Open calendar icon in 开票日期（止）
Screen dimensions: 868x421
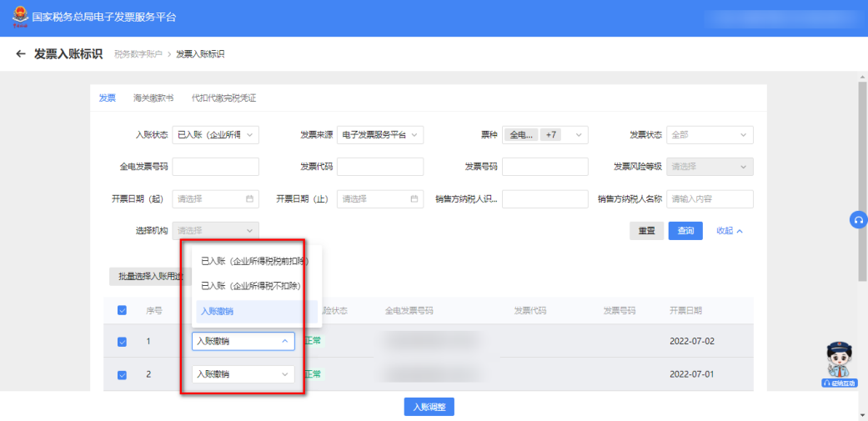click(x=414, y=198)
